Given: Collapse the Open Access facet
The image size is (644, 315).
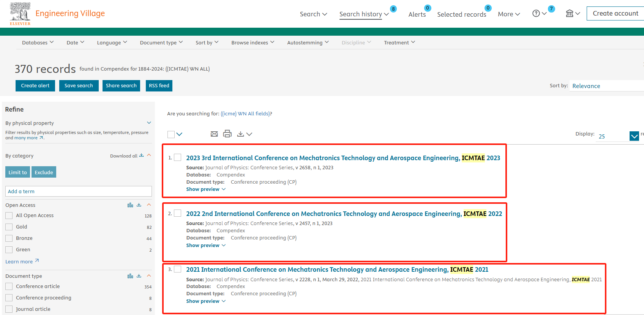Looking at the screenshot, I should (x=149, y=205).
